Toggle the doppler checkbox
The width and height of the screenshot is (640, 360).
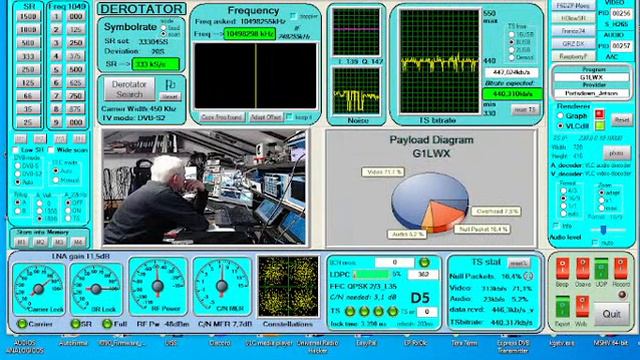[x=293, y=16]
